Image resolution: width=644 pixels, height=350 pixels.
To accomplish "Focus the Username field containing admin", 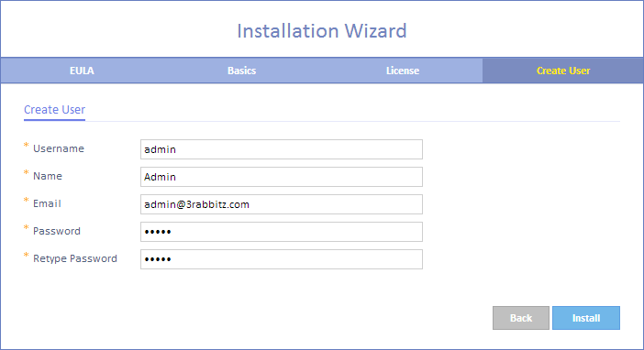I will click(x=282, y=149).
